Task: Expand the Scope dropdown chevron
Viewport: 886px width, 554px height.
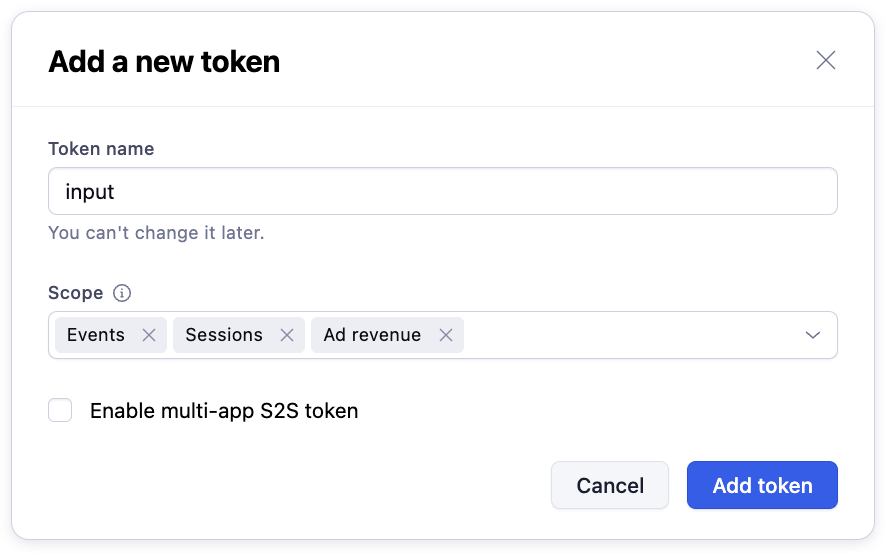Action: 813,335
